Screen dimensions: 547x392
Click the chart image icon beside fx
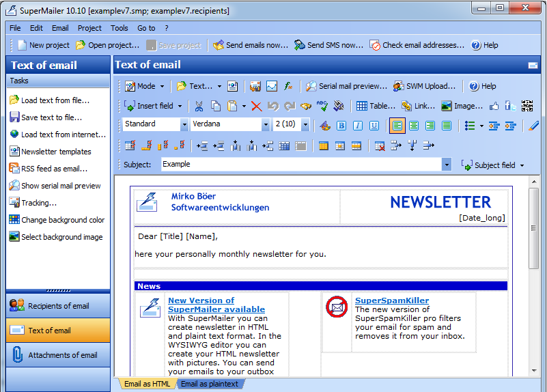click(x=272, y=86)
